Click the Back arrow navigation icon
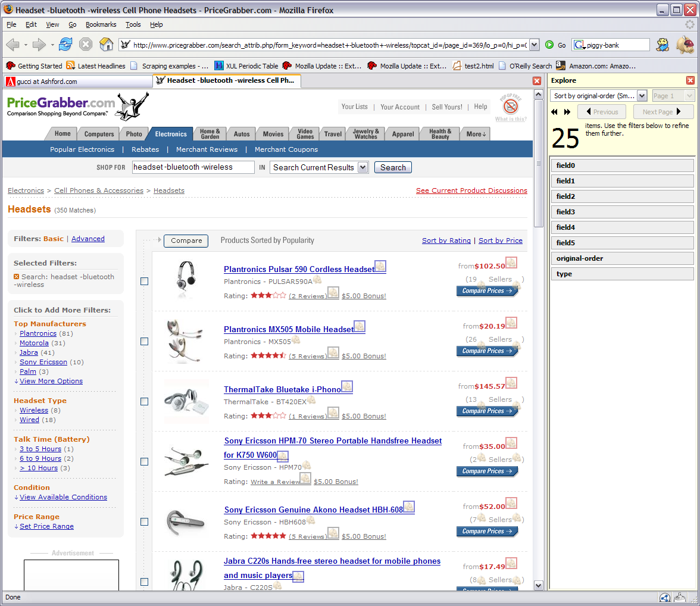Screen dimensions: 700x606 click(12, 45)
